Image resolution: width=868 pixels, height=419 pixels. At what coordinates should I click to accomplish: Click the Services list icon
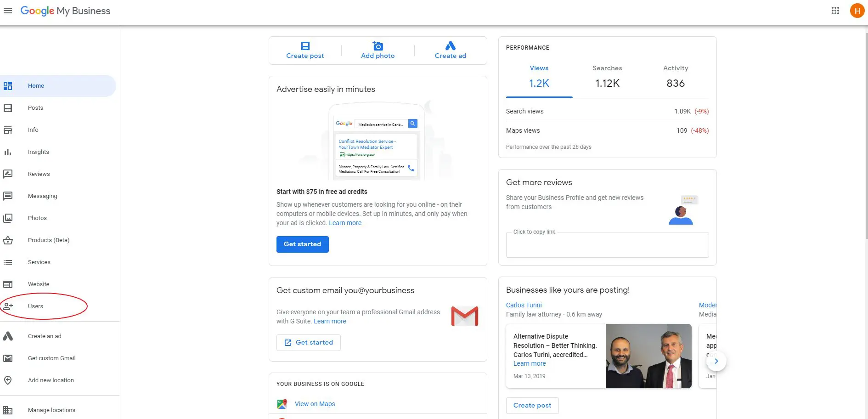pyautogui.click(x=8, y=262)
